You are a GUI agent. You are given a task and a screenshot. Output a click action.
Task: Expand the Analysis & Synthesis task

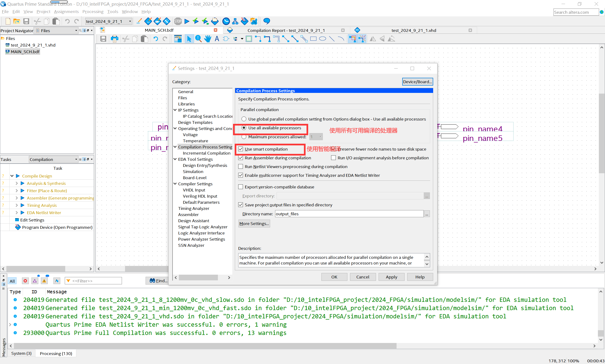17,183
